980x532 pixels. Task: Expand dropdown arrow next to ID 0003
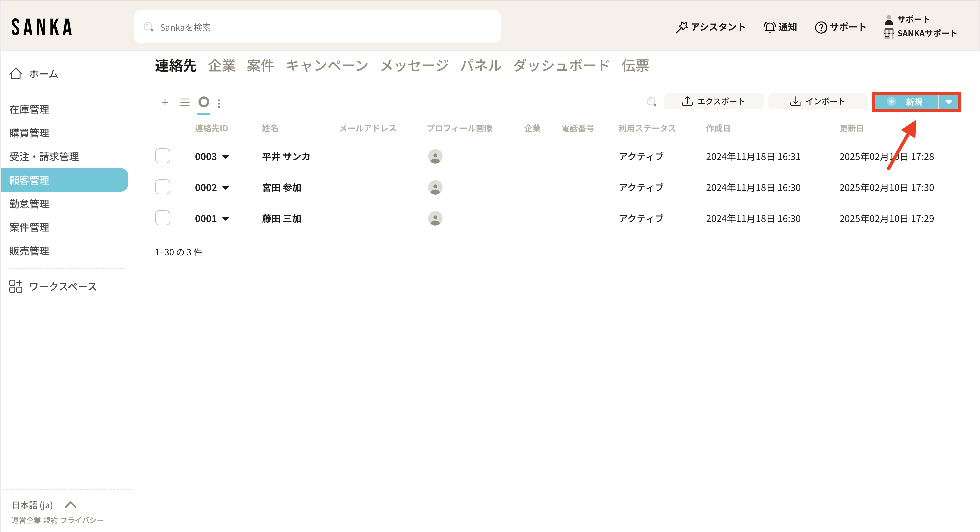click(x=226, y=156)
